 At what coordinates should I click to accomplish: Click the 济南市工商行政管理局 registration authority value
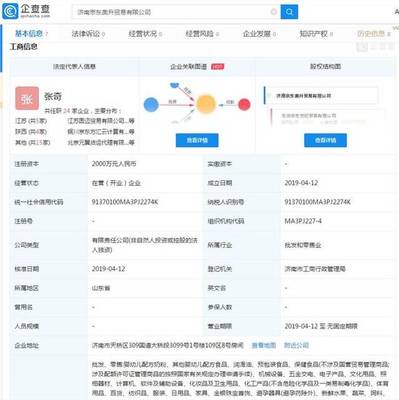(315, 269)
